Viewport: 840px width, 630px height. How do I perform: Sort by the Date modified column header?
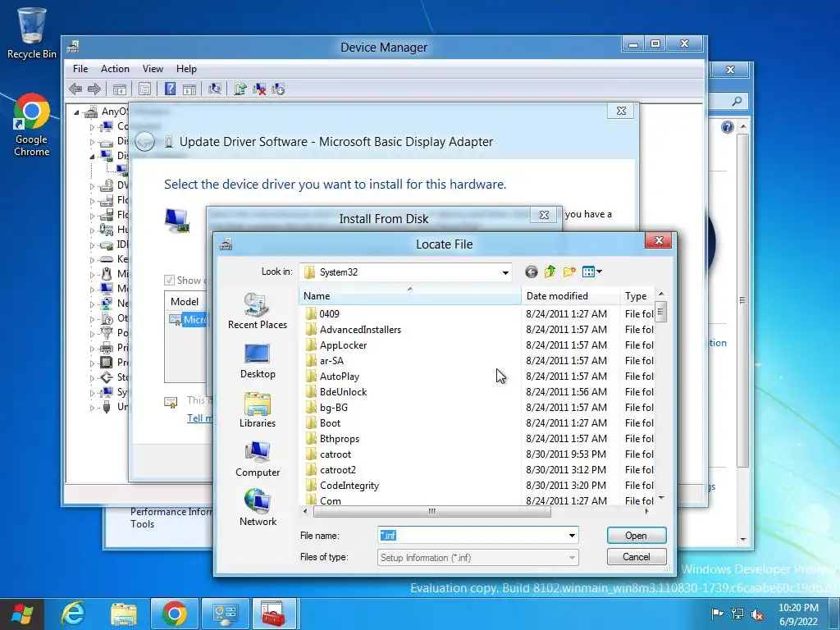click(571, 295)
